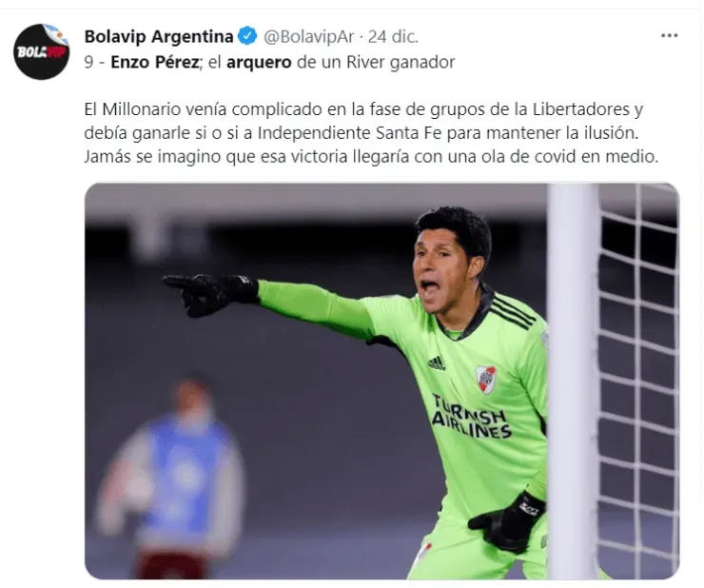704x588 pixels.
Task: Click the sentence about ola de covid
Action: click(x=371, y=157)
